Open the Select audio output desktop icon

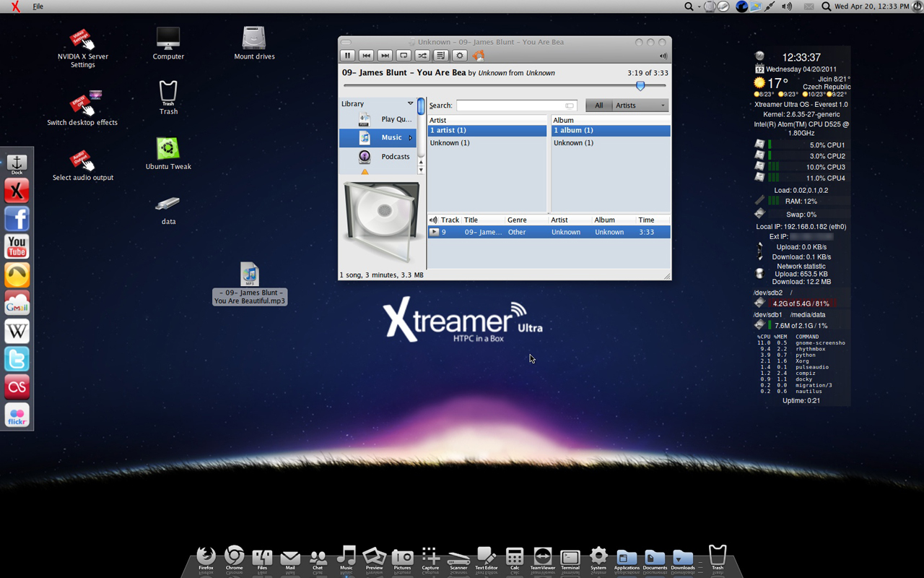point(83,165)
